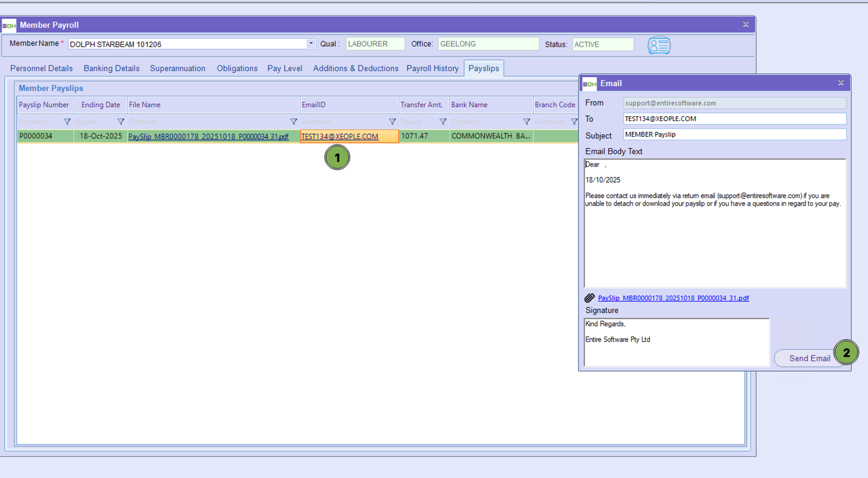Open the attached payslip PDF in email
This screenshot has width=868, height=478.
pyautogui.click(x=673, y=298)
